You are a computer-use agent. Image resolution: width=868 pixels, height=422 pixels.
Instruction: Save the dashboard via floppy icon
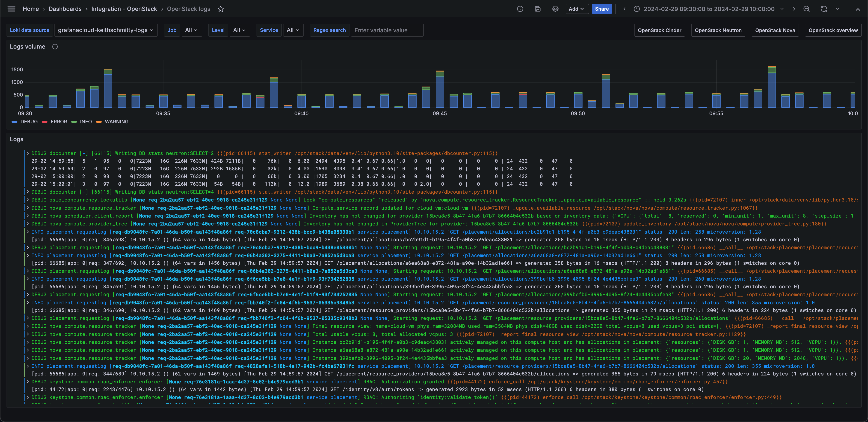[538, 9]
